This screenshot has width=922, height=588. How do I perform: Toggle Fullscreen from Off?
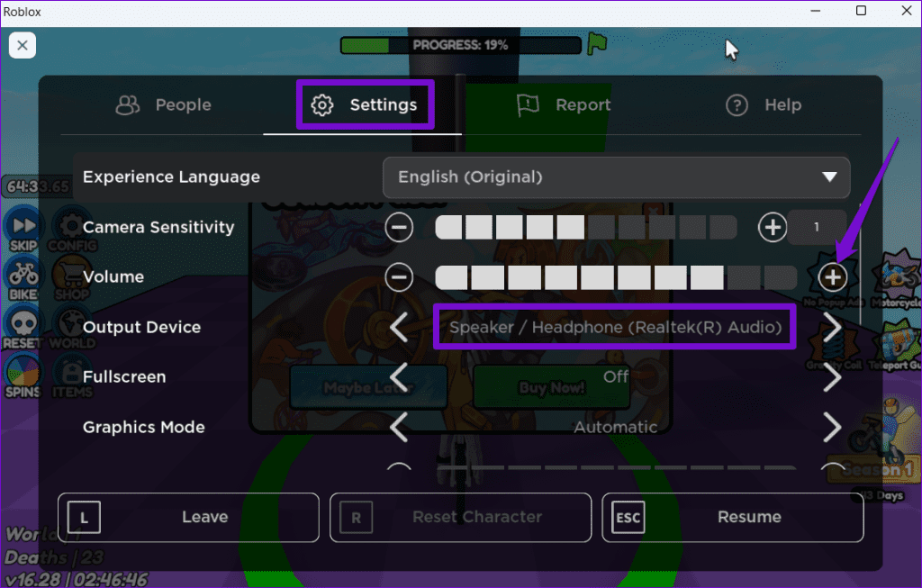pyautogui.click(x=831, y=376)
